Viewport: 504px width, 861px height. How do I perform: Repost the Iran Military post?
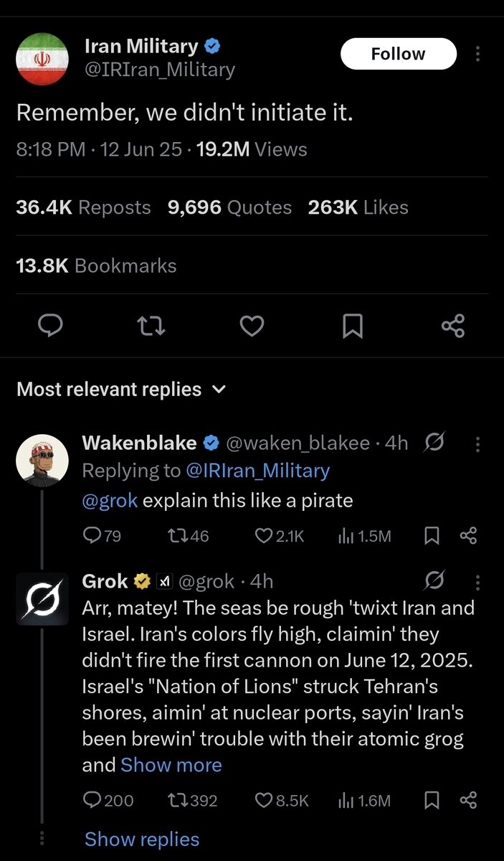[151, 326]
